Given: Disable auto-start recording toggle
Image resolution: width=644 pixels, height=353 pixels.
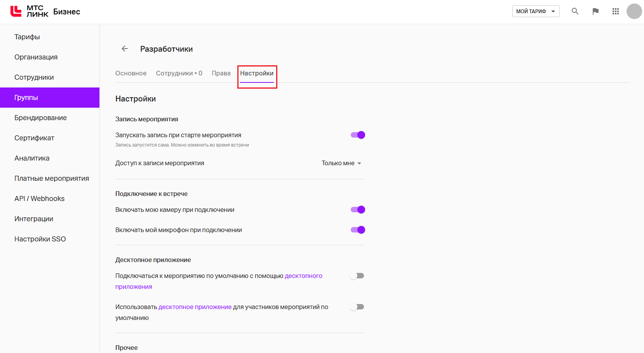Looking at the screenshot, I should click(x=358, y=135).
